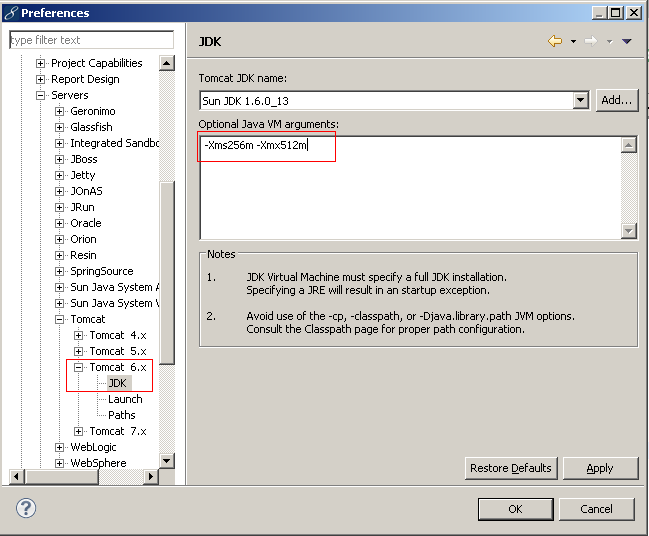This screenshot has height=536, width=649.
Task: Click the VM arguments scroll down arrow
Action: pyautogui.click(x=629, y=231)
